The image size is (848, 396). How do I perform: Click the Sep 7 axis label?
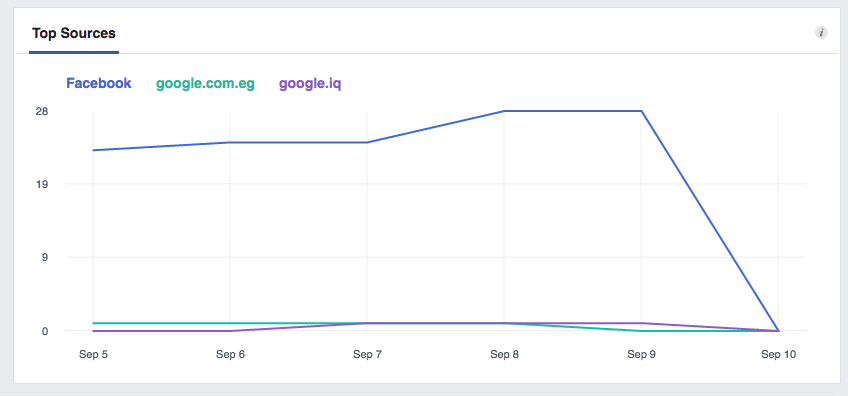(x=367, y=354)
